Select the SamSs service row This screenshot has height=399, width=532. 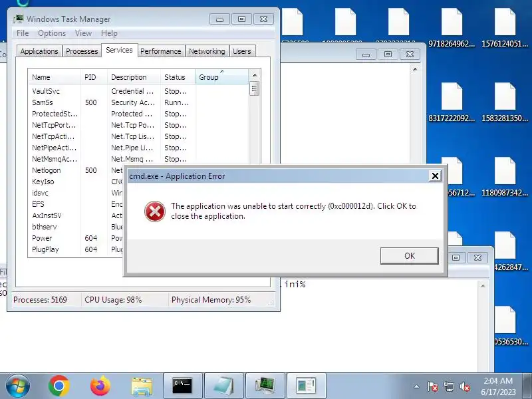(138, 102)
